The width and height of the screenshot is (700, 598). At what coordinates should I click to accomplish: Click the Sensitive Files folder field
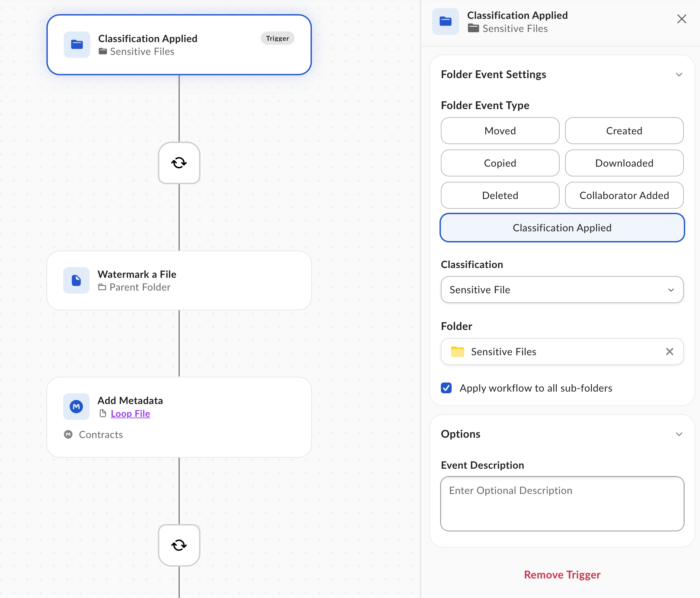tap(562, 352)
